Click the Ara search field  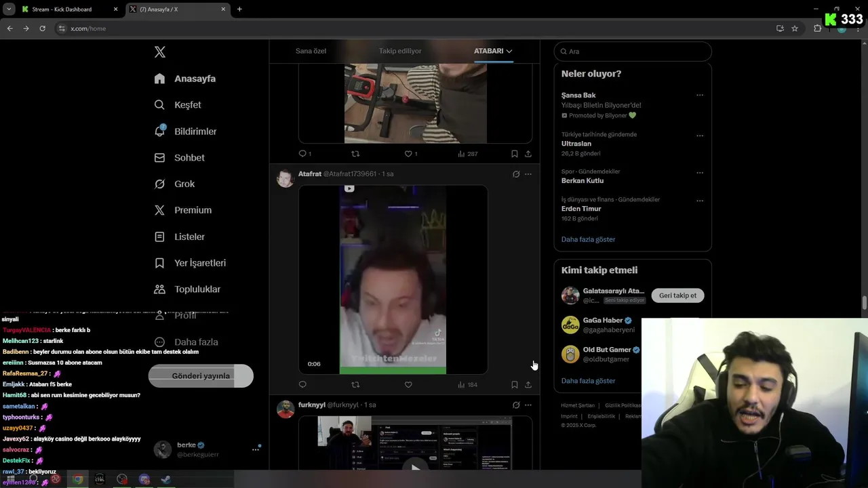(x=633, y=52)
